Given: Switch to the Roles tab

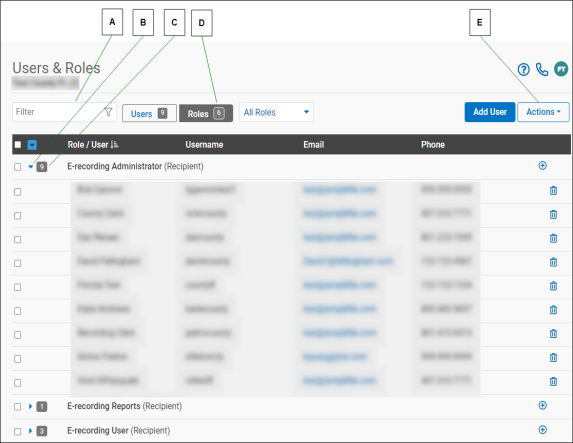Looking at the screenshot, I should [x=206, y=113].
